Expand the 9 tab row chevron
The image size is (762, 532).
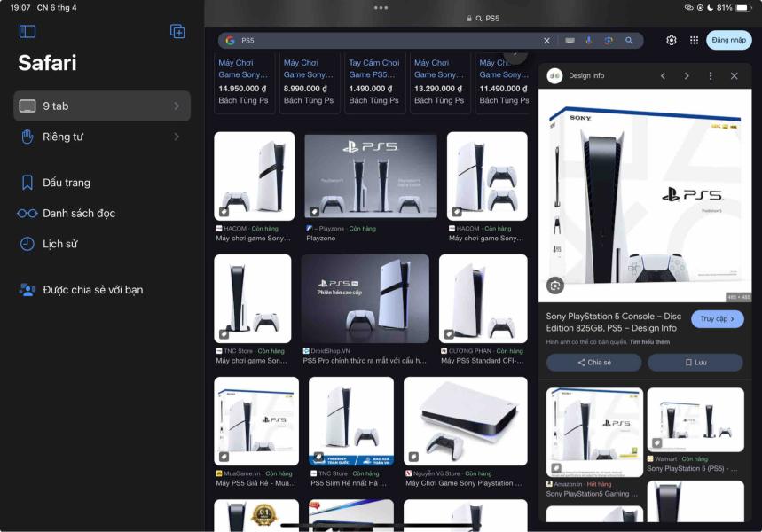click(x=177, y=106)
